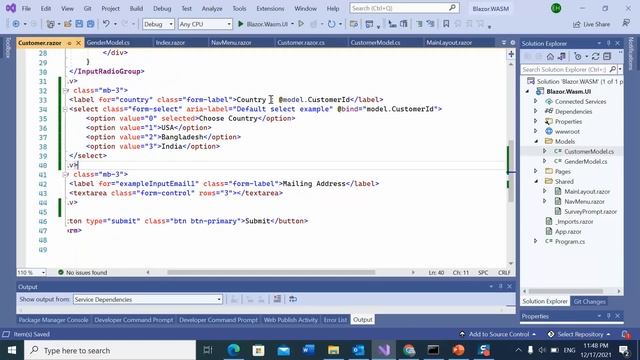Switch to the GenderModel.cs tab
This screenshot has height=360, width=640.
click(x=108, y=42)
